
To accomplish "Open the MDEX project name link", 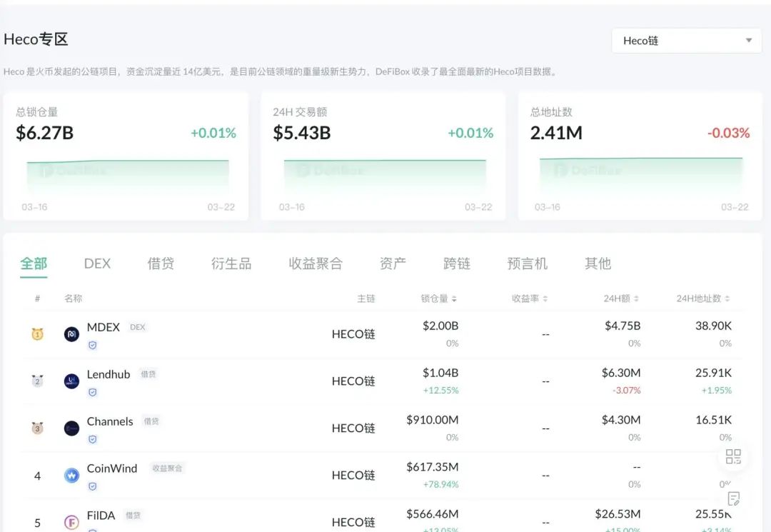I will point(104,327).
